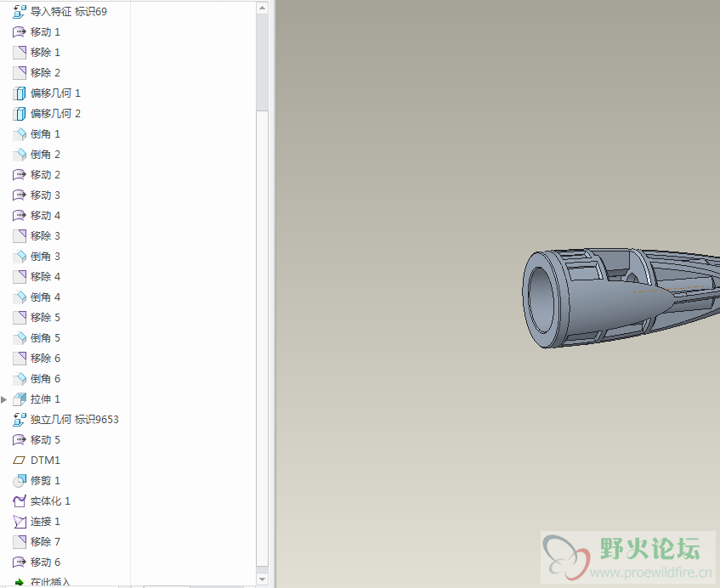Screen dimensions: 720x588
Task: Select the 拉伸 1 feature label
Action: pyautogui.click(x=45, y=399)
